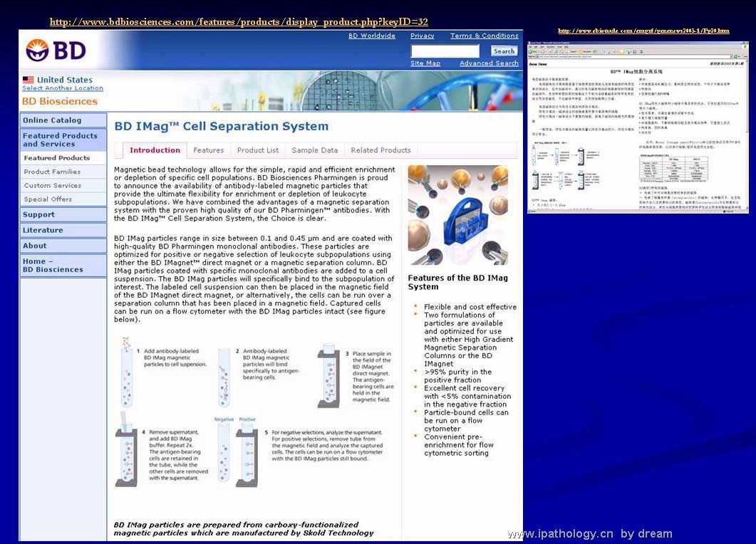The width and height of the screenshot is (756, 544).
Task: Open the About sidebar menu
Action: coord(63,245)
